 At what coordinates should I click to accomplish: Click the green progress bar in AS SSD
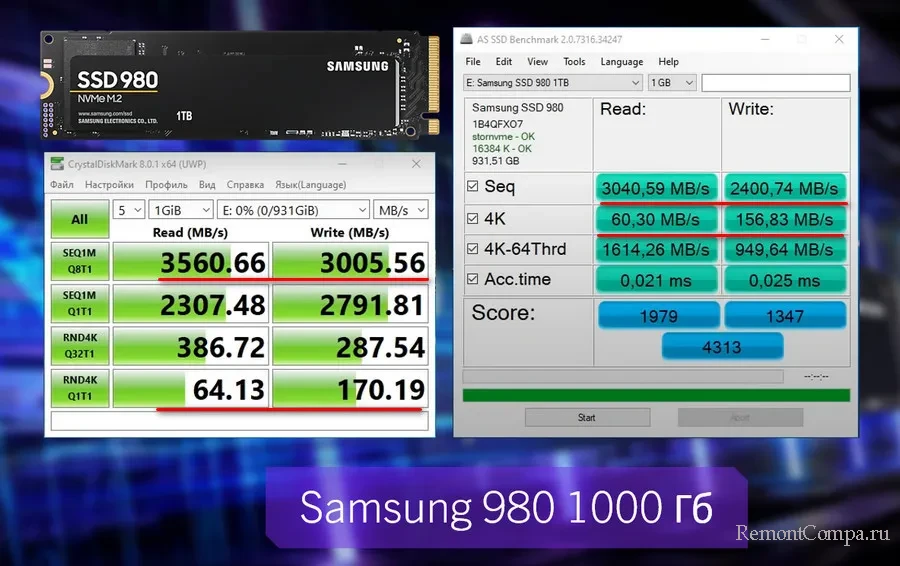pos(656,395)
